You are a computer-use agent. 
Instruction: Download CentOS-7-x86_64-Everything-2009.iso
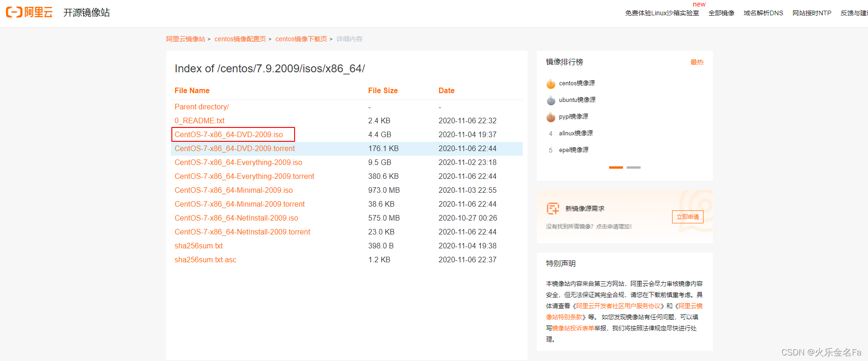[239, 162]
